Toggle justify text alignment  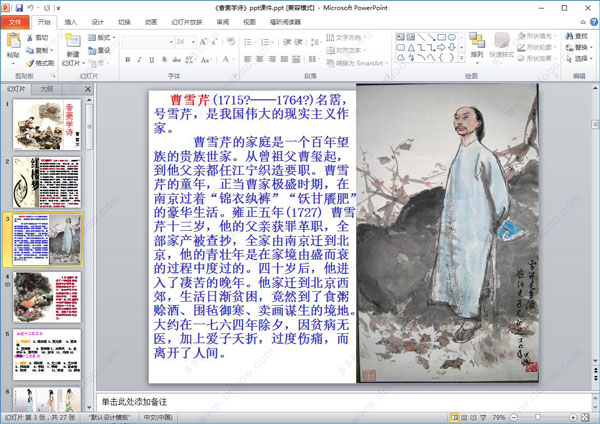[x=284, y=59]
